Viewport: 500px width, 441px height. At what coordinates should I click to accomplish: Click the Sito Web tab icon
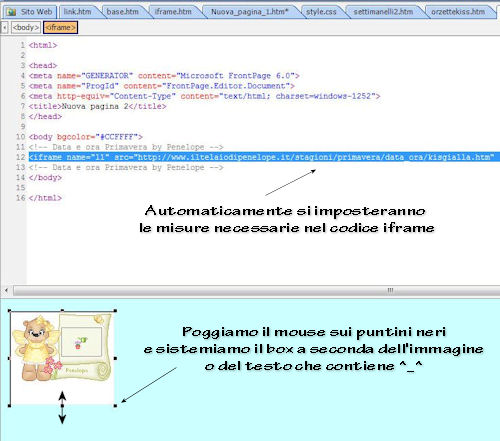[12, 12]
